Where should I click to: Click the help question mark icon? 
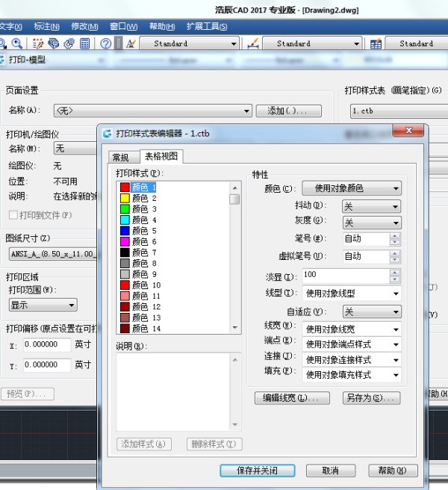click(105, 43)
